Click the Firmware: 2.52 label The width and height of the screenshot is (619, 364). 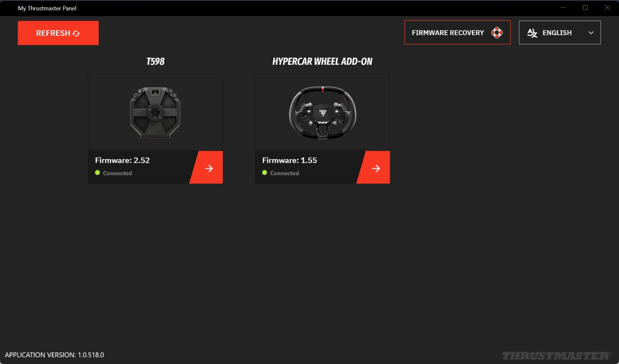point(122,160)
